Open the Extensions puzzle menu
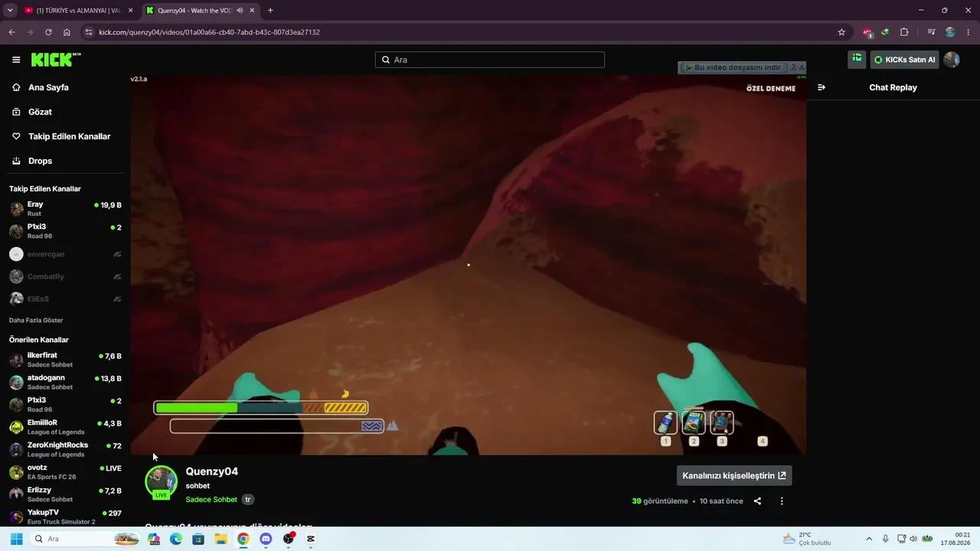Viewport: 980px width, 551px height. click(904, 32)
